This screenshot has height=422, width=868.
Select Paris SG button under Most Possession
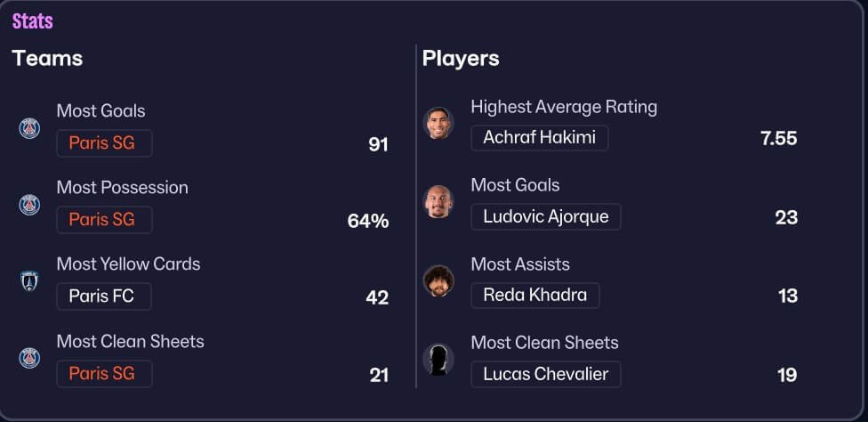pos(104,220)
